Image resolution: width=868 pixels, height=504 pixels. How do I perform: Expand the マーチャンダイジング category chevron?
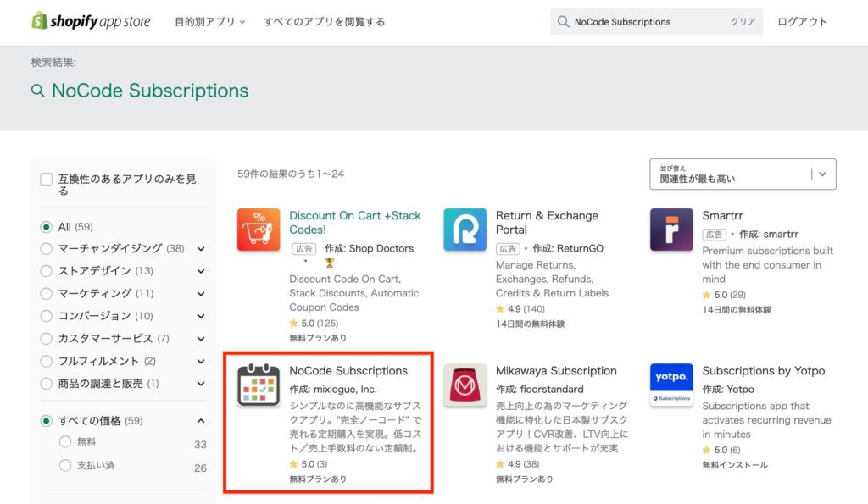pos(200,248)
